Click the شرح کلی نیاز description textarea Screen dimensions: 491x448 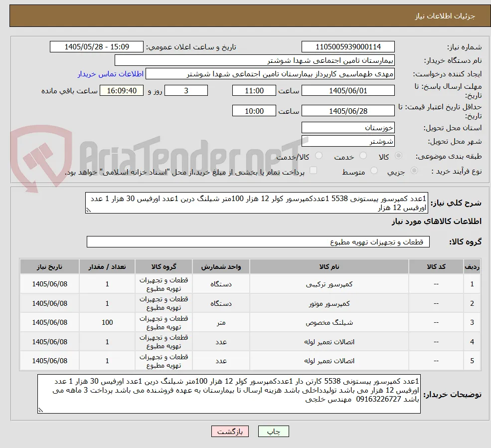click(x=256, y=203)
